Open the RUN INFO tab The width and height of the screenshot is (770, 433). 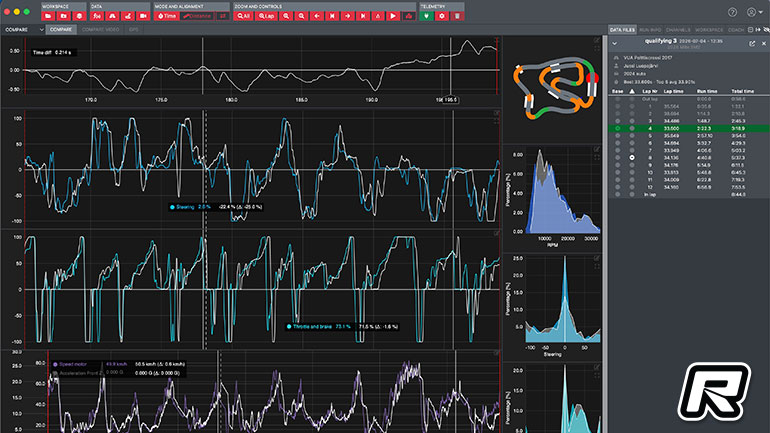[x=651, y=29]
